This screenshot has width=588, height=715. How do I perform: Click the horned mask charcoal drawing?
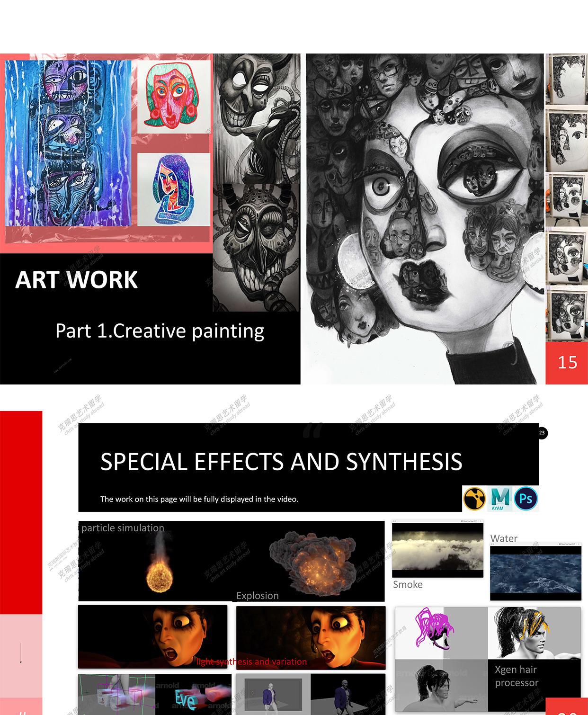[x=256, y=247]
